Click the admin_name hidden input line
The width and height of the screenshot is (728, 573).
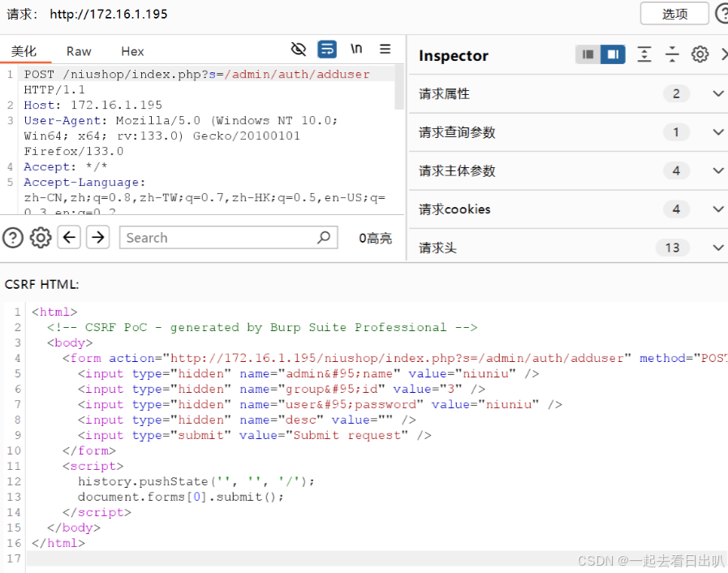point(308,374)
